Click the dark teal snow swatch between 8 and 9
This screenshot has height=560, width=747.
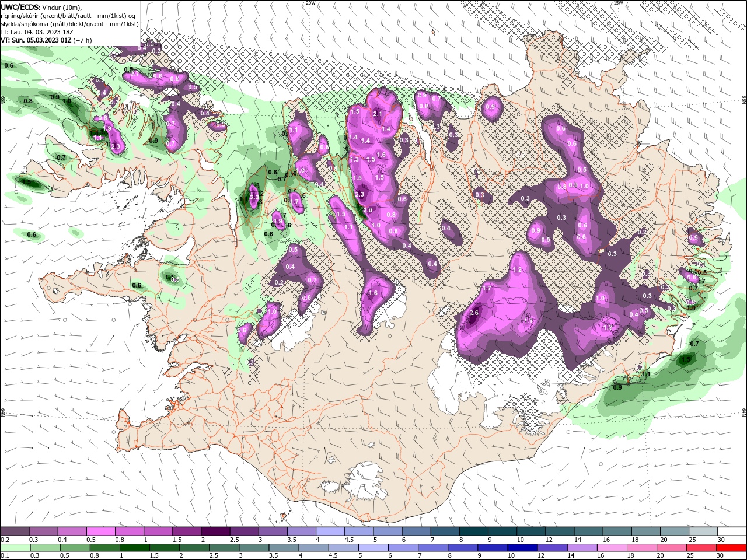point(473,531)
